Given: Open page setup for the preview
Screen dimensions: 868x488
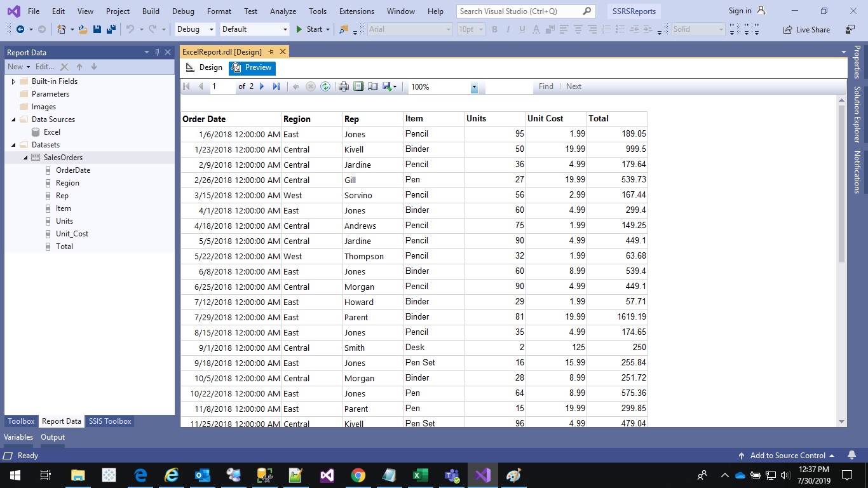Looking at the screenshot, I should click(x=372, y=86).
